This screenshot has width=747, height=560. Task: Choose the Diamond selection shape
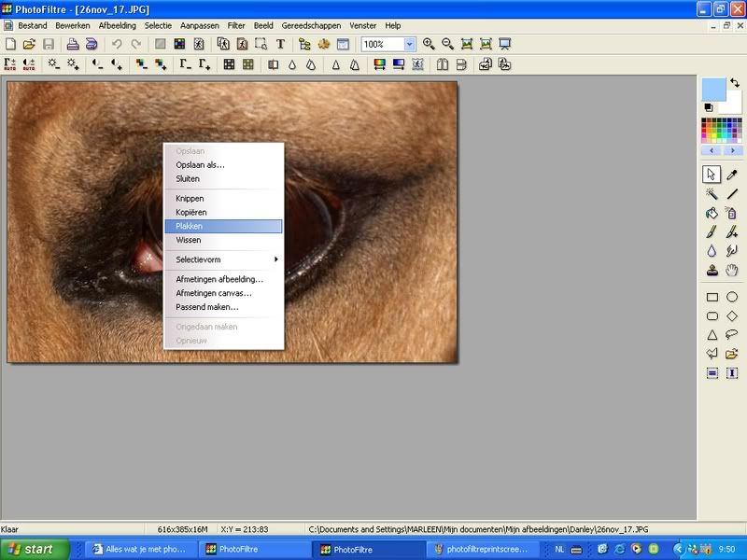732,315
